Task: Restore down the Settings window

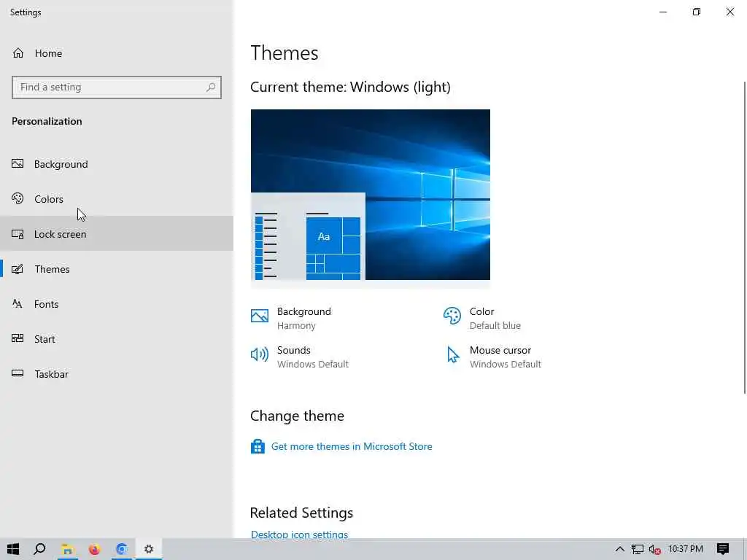Action: [x=697, y=12]
